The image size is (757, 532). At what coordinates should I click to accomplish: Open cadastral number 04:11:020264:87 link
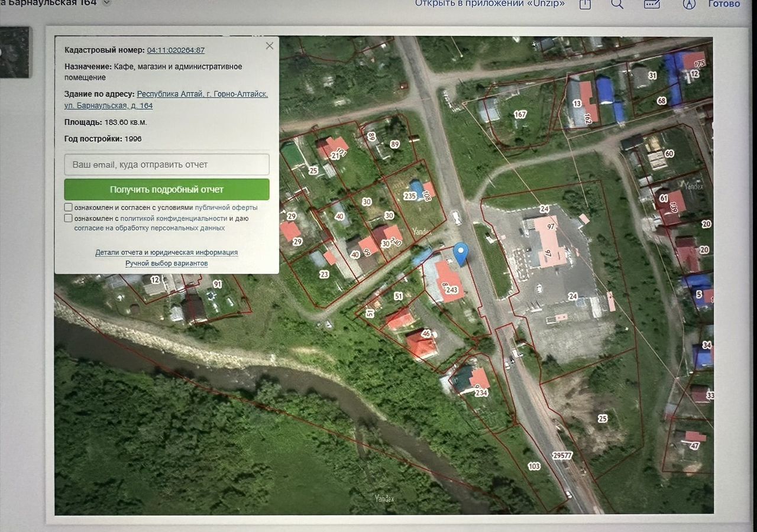click(x=176, y=50)
